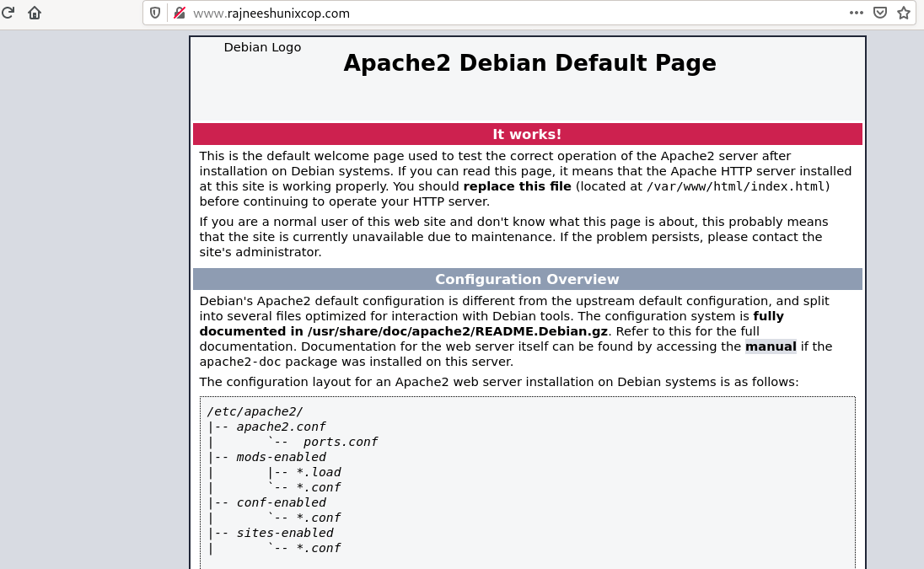Click the /var/www/html/index.html path text
This screenshot has width=924, height=569.
click(x=735, y=187)
